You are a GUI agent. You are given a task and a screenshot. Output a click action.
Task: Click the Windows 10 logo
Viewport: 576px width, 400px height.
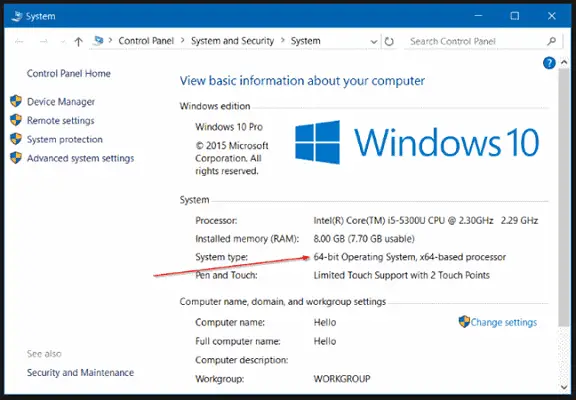[x=417, y=142]
